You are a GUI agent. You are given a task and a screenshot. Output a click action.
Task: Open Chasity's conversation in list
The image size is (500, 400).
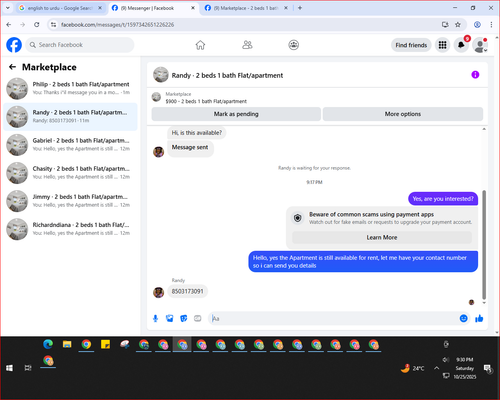click(70, 173)
